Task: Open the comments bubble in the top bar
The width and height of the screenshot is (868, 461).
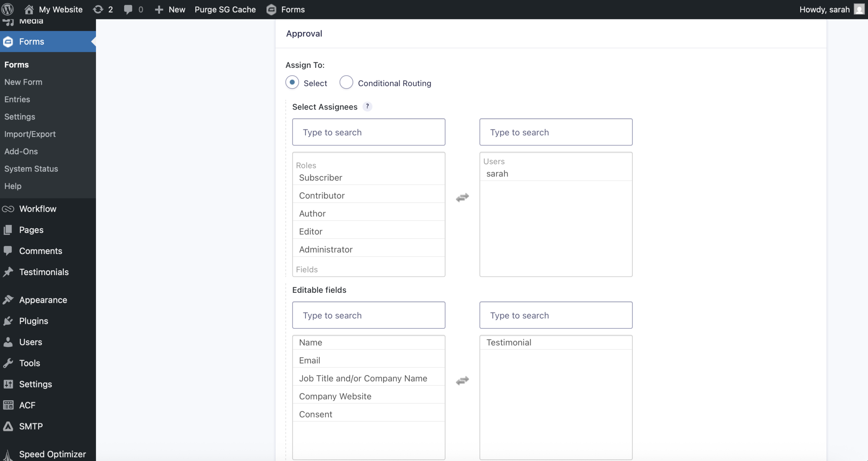Action: 133,9
